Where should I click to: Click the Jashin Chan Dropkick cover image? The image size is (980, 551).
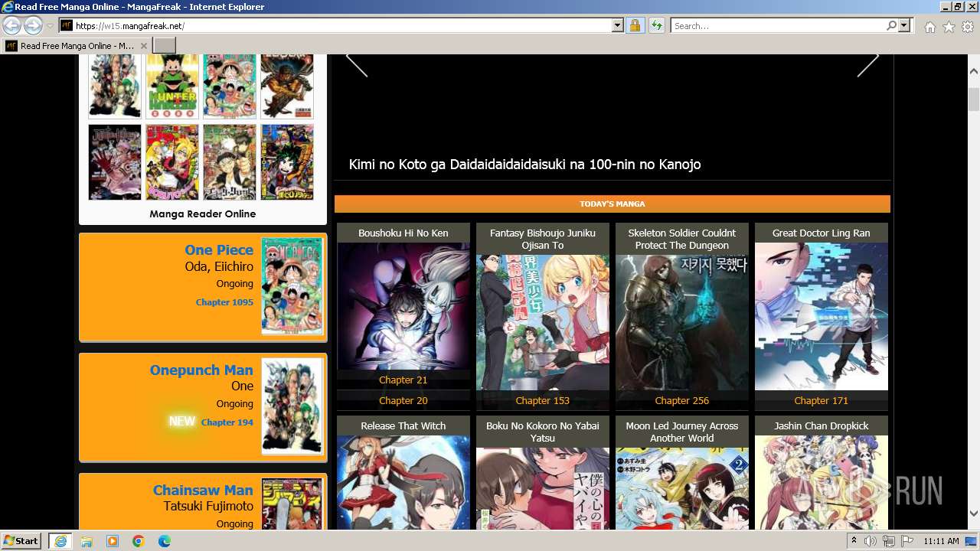coord(822,482)
